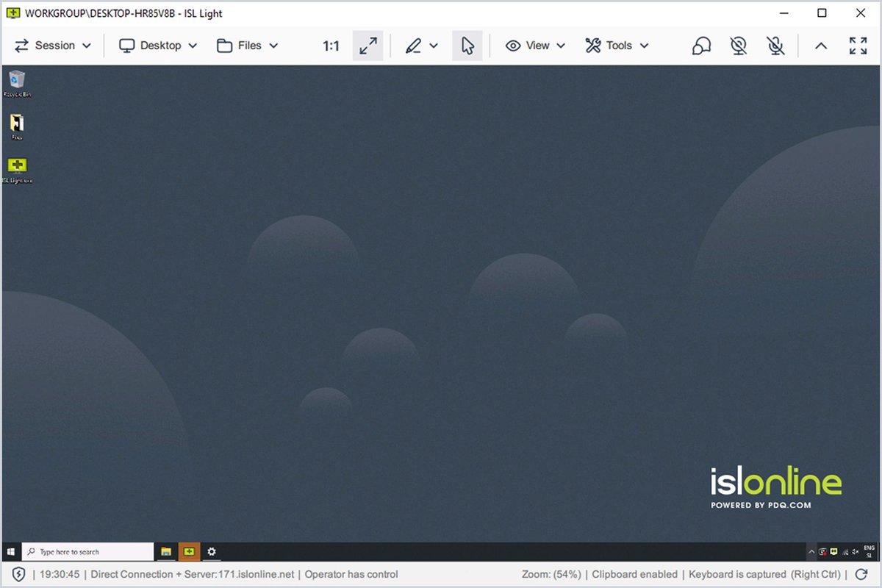This screenshot has width=882, height=588.
Task: Open the Tools dropdown menu
Action: point(617,46)
